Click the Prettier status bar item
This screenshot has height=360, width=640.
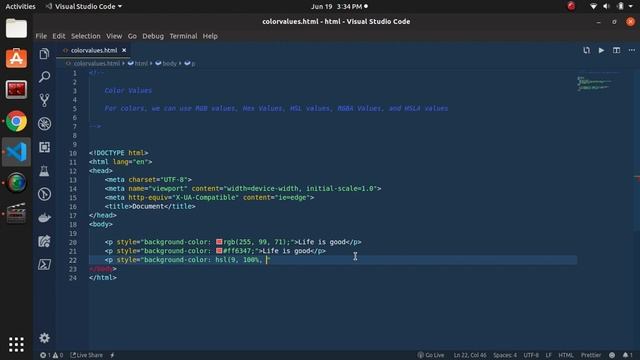[591, 355]
